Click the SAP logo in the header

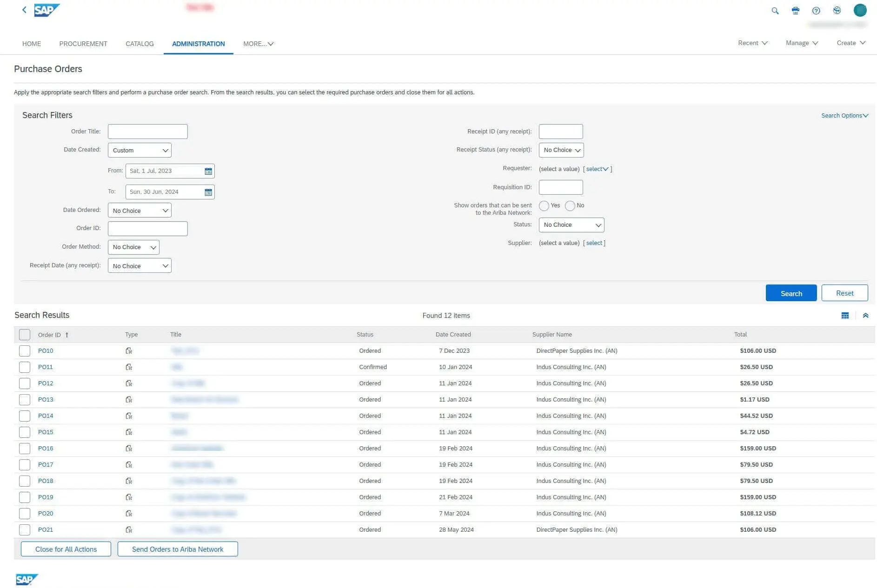coord(47,10)
